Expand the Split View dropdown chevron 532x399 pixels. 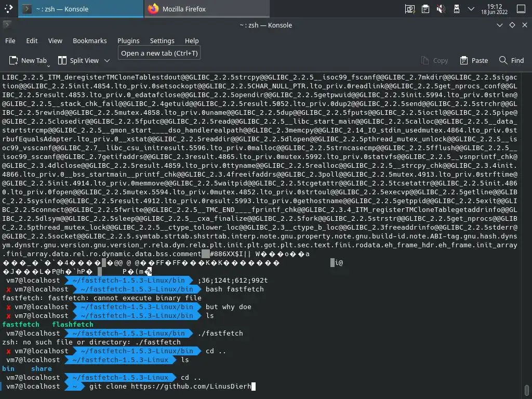click(107, 60)
